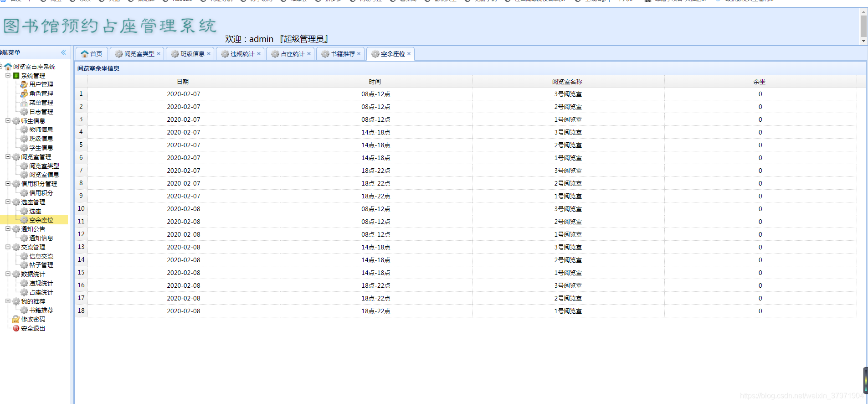Open 书籍推荐 in the navigation tree
Viewport: 868px width, 404px height.
coord(41,310)
